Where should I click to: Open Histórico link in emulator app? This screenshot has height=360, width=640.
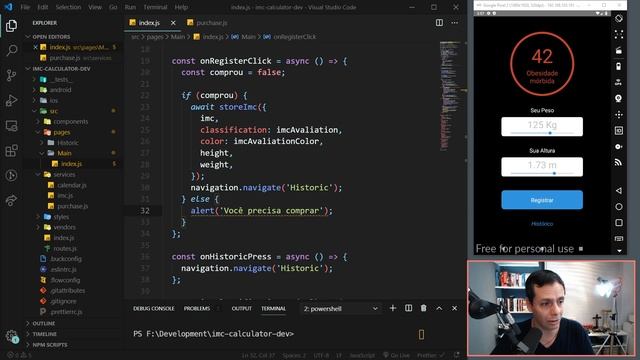coord(542,224)
